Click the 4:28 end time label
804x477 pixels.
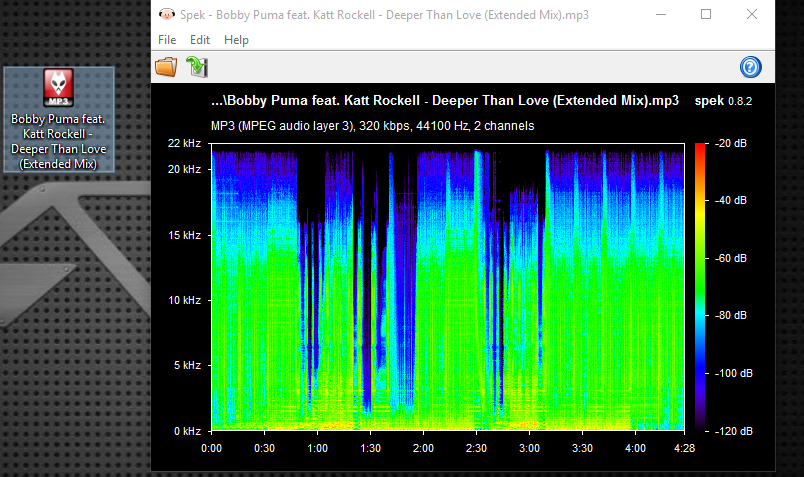coord(685,448)
